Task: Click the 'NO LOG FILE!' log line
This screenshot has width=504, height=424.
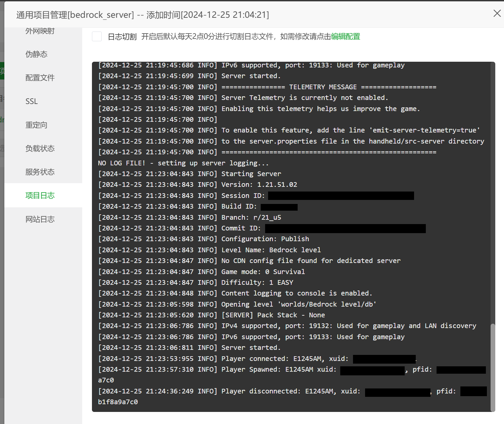Action: [183, 163]
